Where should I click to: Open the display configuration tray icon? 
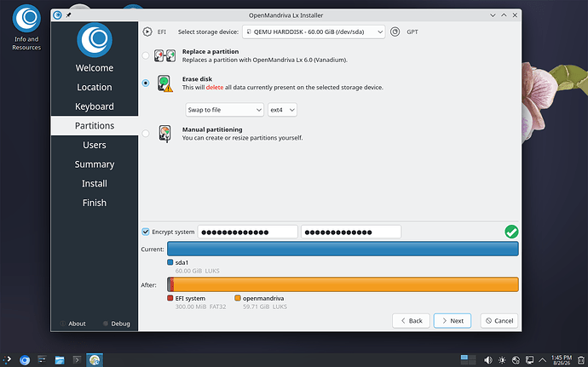529,360
